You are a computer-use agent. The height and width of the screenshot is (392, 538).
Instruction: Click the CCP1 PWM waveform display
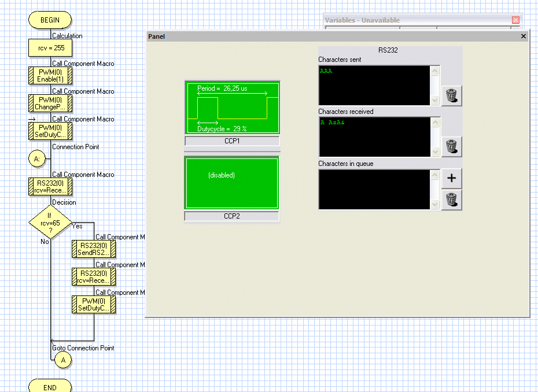coord(233,108)
